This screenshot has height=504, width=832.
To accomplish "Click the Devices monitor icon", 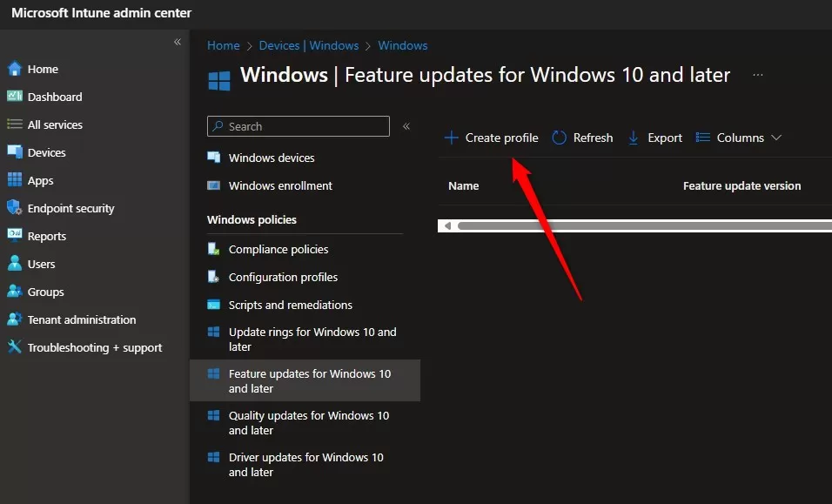I will coord(15,151).
